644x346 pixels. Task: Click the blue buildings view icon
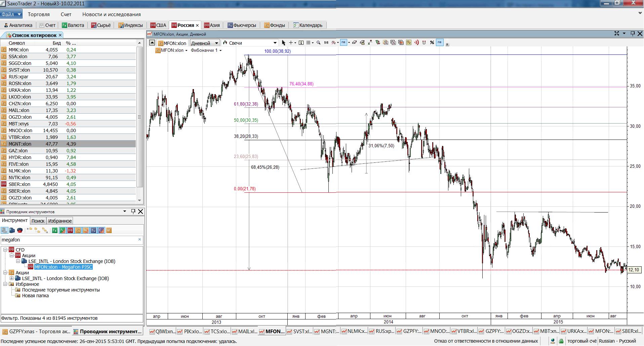12,230
